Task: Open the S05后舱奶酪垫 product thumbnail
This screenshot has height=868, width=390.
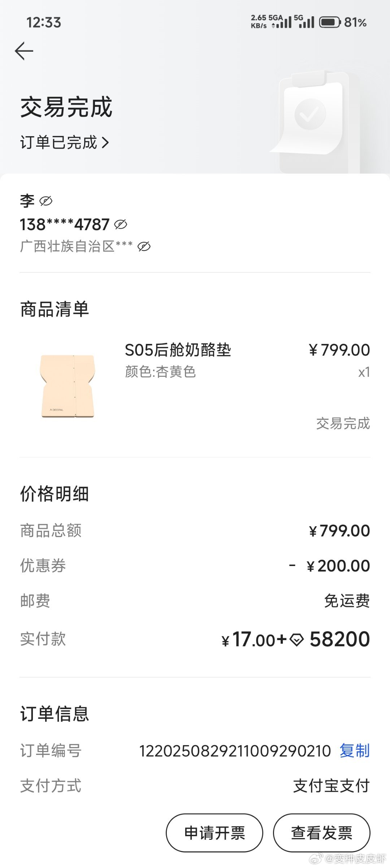Action: pos(67,386)
